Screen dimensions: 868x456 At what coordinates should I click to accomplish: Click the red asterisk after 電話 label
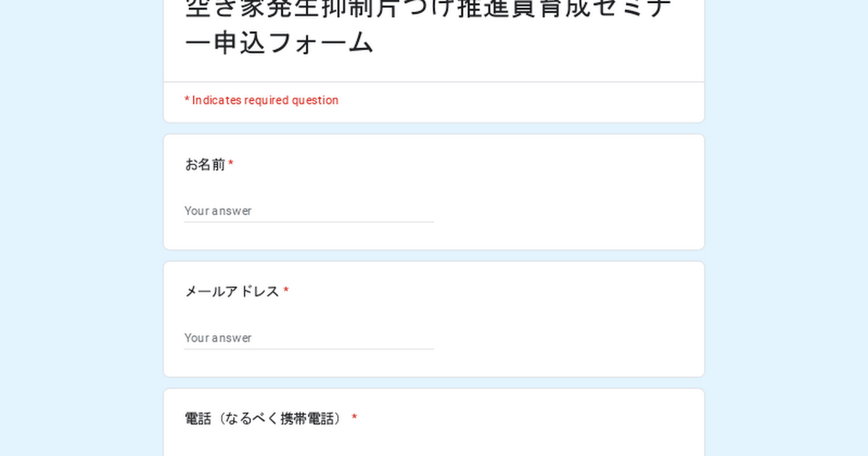click(354, 419)
